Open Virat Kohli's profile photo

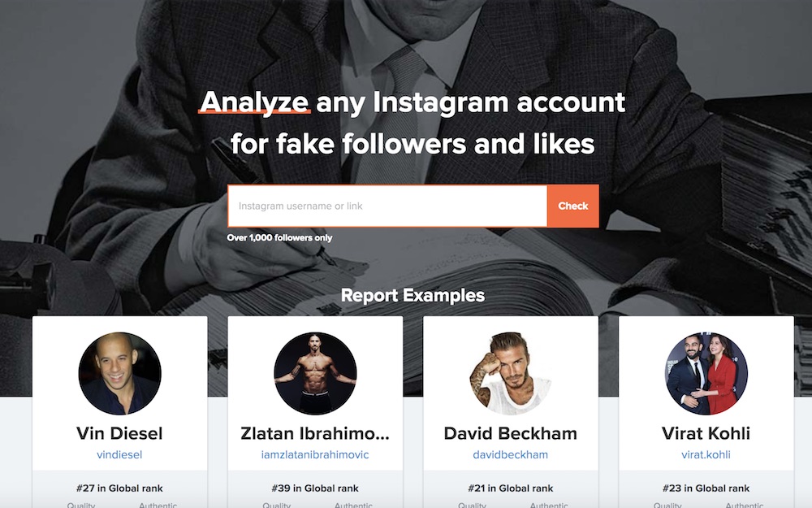pos(706,373)
